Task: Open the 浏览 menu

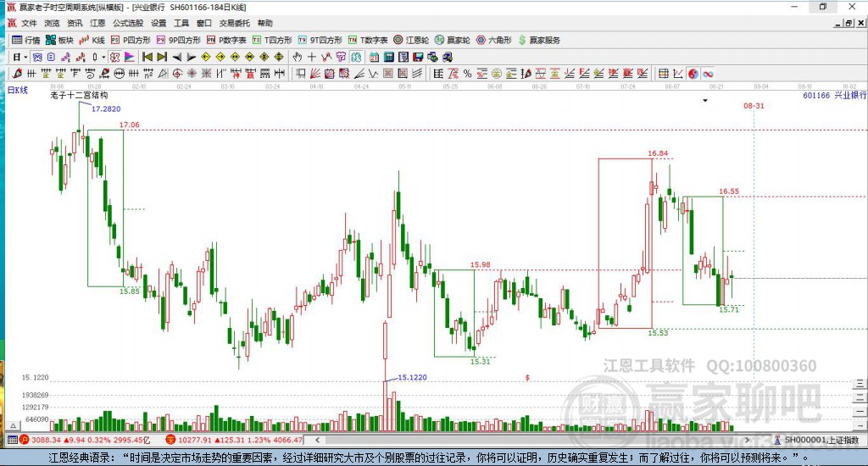Action: coord(52,23)
